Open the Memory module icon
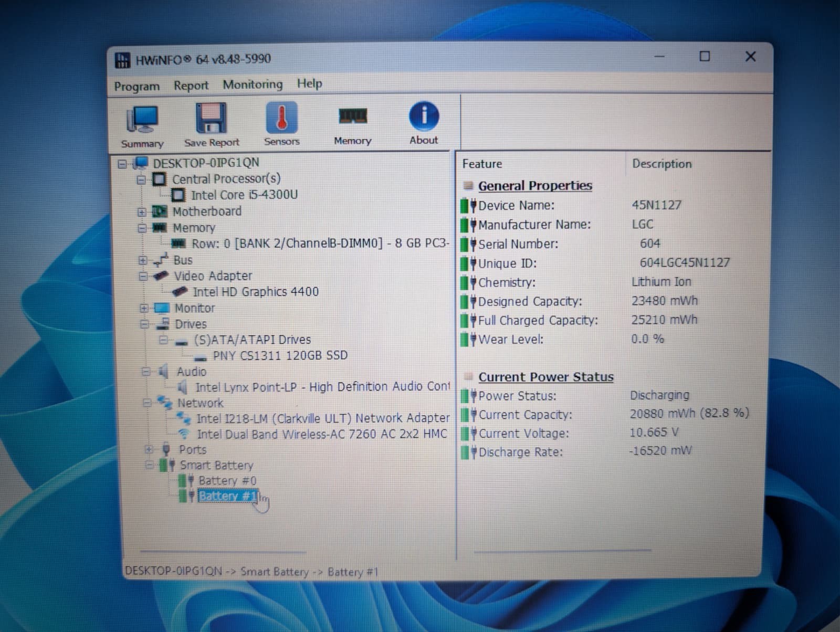 click(x=352, y=117)
